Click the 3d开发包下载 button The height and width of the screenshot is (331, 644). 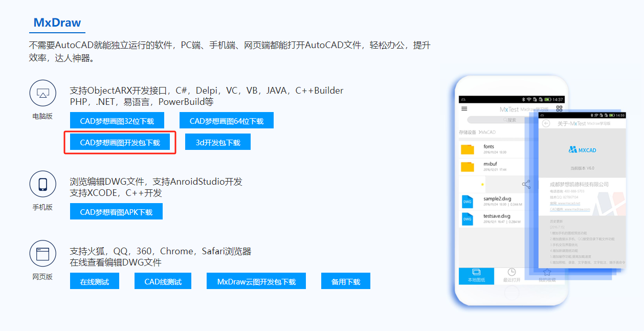[217, 142]
